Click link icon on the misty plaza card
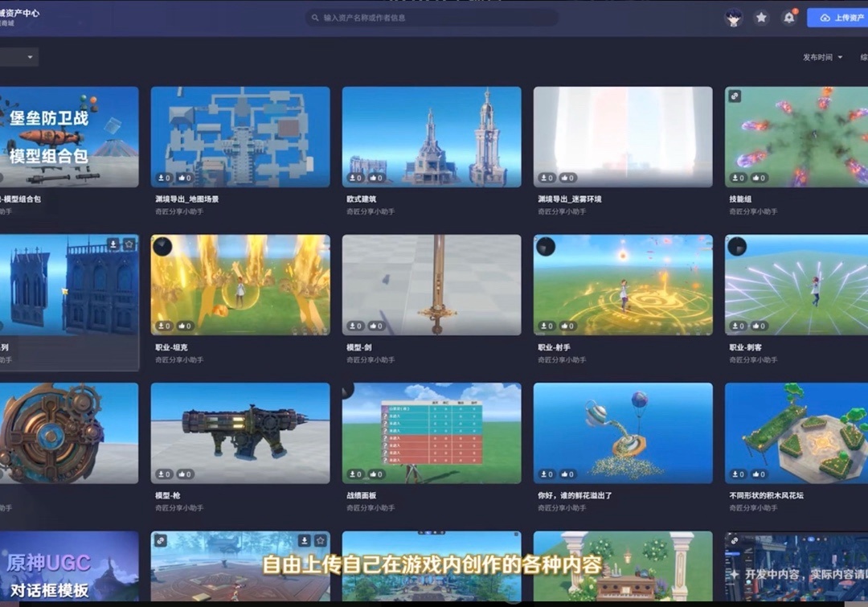 click(161, 540)
